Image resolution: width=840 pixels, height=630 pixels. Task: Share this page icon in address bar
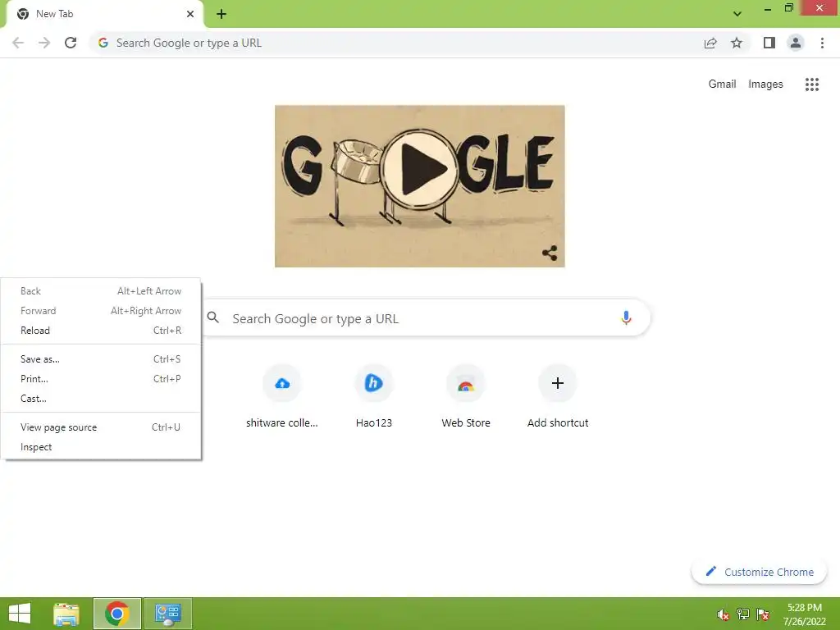pos(710,43)
